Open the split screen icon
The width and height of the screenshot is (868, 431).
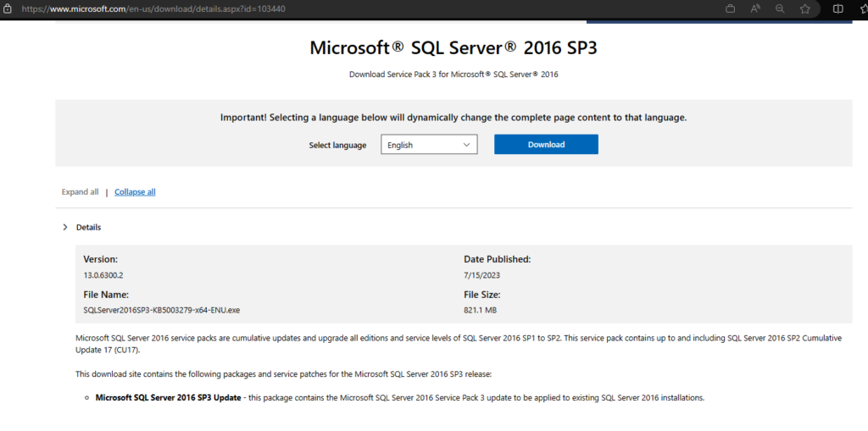coord(838,8)
